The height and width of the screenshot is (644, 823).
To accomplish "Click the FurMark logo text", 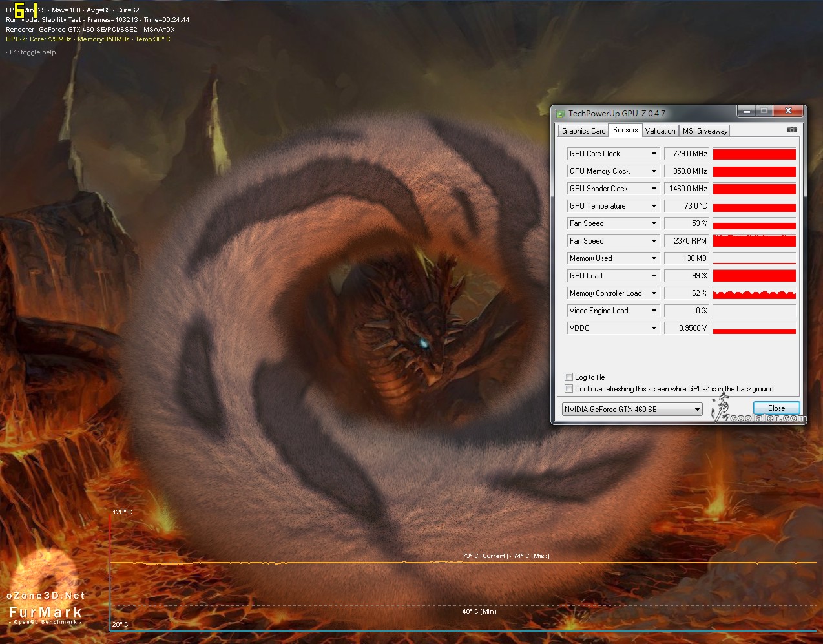I will click(46, 612).
